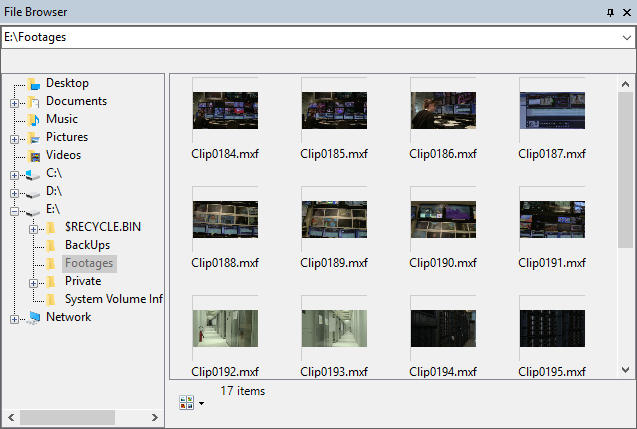This screenshot has width=637, height=429.
Task: Open the view mode icon menu
Action: (190, 402)
